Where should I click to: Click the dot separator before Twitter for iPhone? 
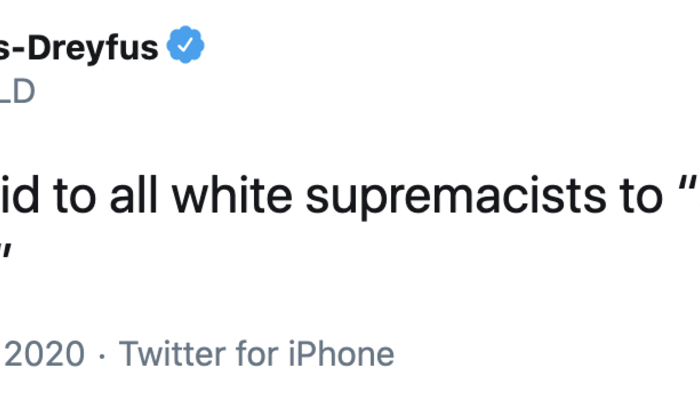tap(103, 355)
